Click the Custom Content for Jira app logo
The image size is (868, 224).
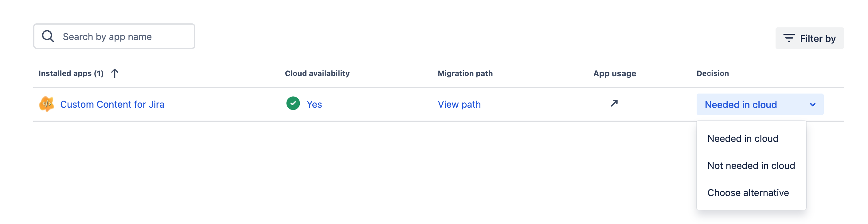(46, 104)
